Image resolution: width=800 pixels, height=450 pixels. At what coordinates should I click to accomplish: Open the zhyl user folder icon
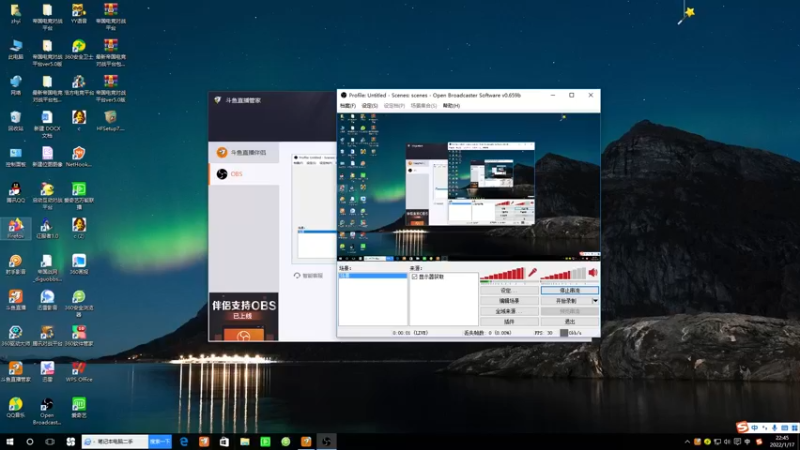point(16,13)
